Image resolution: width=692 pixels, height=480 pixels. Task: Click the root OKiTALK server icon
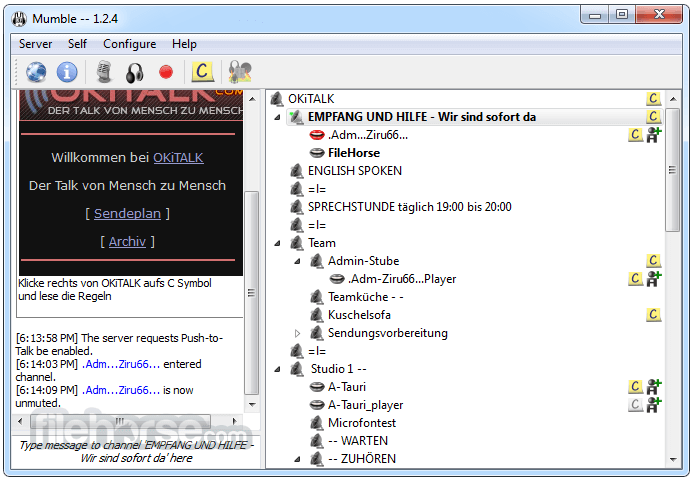click(277, 98)
